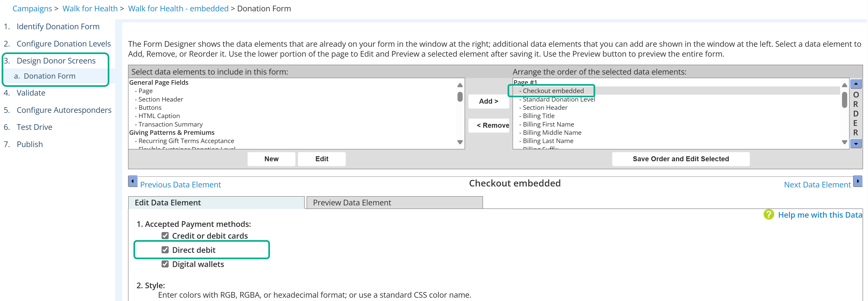Image resolution: width=868 pixels, height=301 pixels.
Task: Toggle the Credit or debit cards checkbox
Action: (x=165, y=236)
